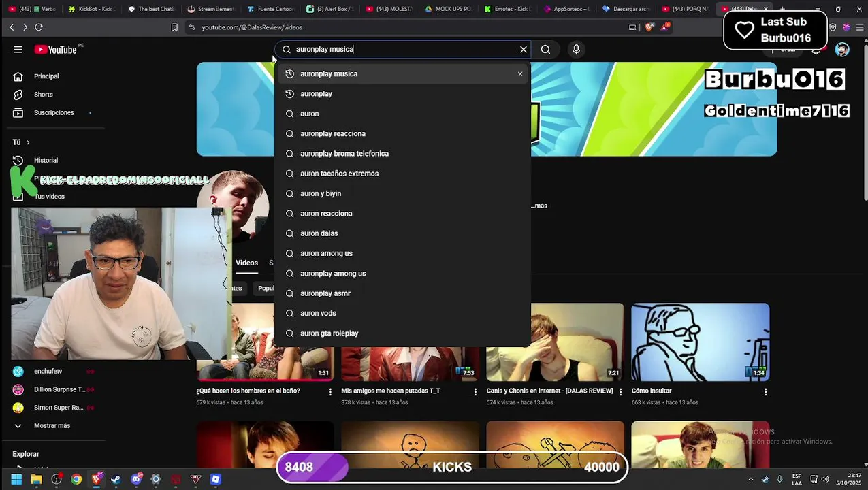Clear the search box with the X
The width and height of the screenshot is (868, 490).
[524, 49]
